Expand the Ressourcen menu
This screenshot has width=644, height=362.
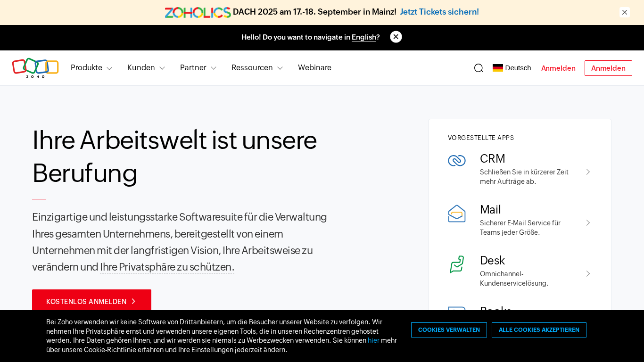257,68
